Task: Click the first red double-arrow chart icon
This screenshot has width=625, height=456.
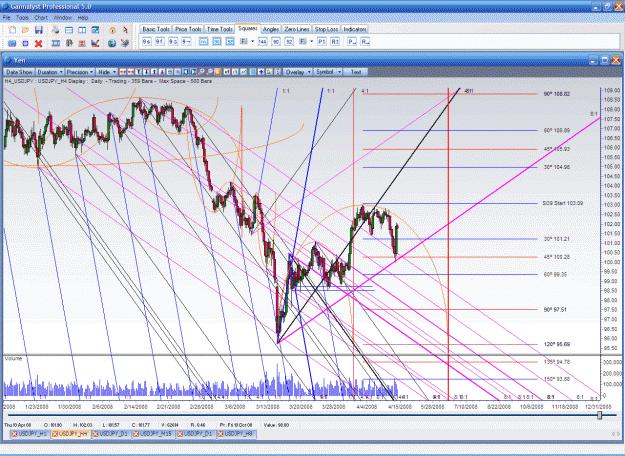Action: [x=123, y=72]
